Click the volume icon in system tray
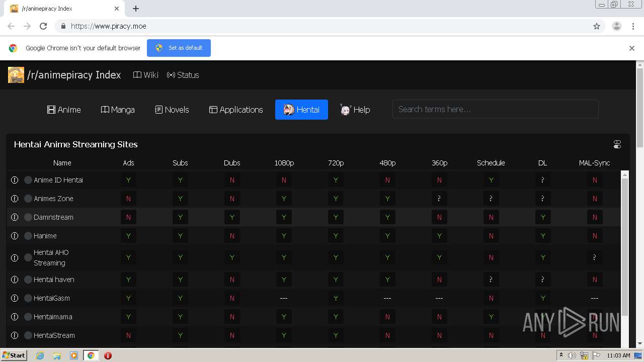 (572, 355)
